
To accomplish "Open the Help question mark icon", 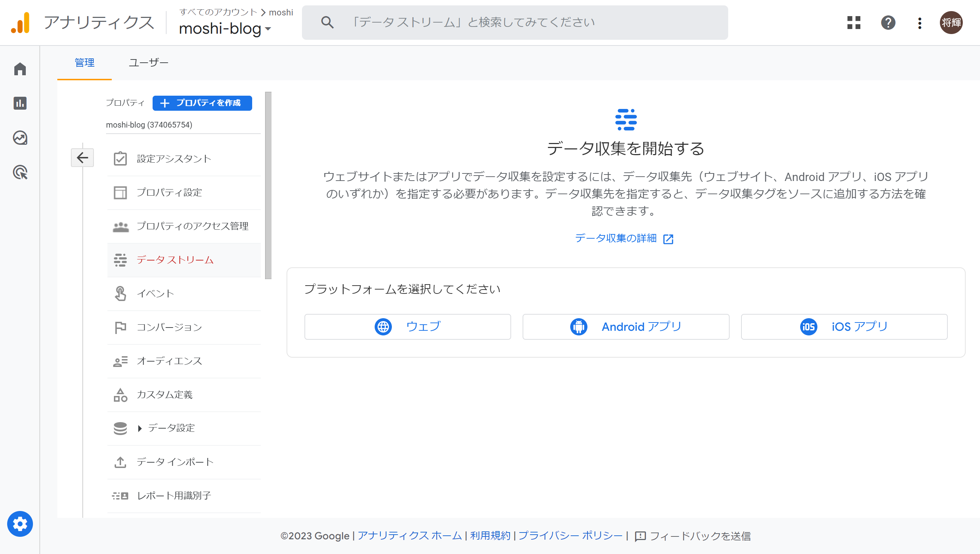I will [x=888, y=23].
